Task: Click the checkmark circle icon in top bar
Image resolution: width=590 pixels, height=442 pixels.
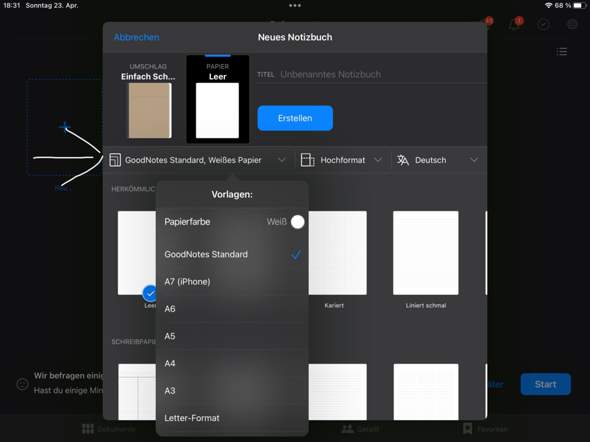Action: (543, 24)
